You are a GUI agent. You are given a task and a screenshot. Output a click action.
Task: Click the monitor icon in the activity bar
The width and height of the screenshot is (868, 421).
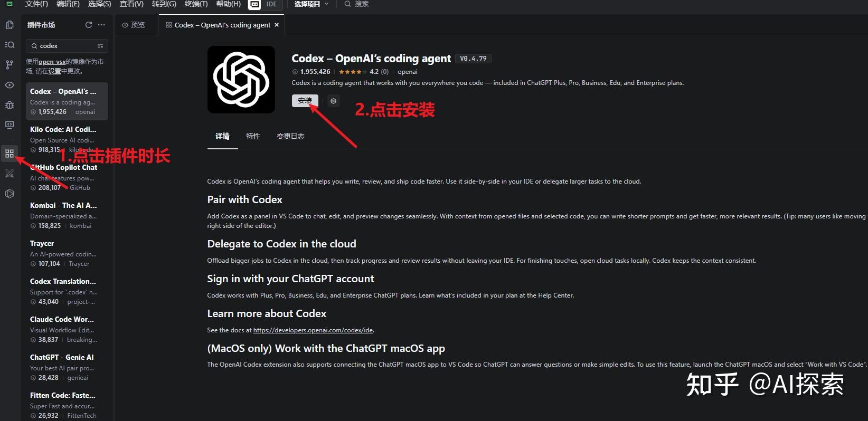click(10, 125)
